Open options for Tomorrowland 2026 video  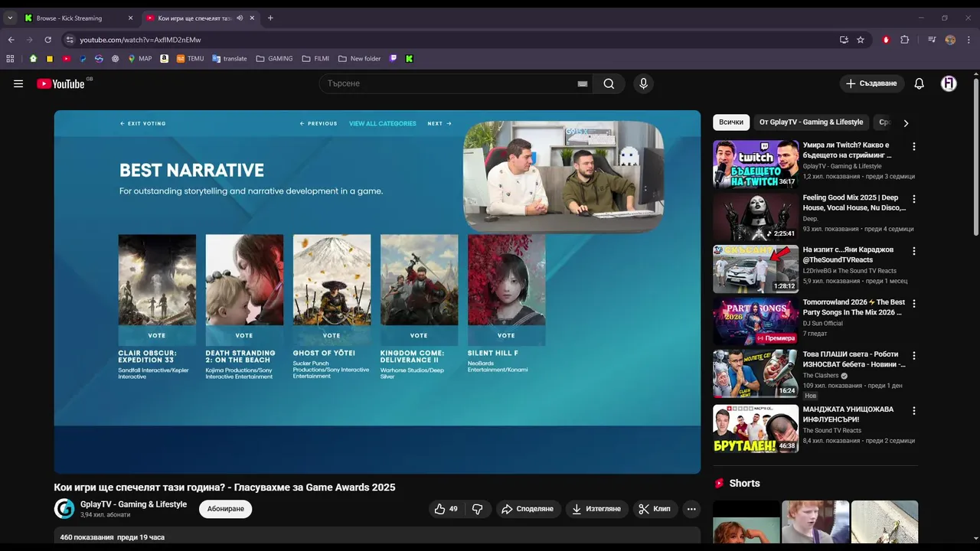(913, 304)
